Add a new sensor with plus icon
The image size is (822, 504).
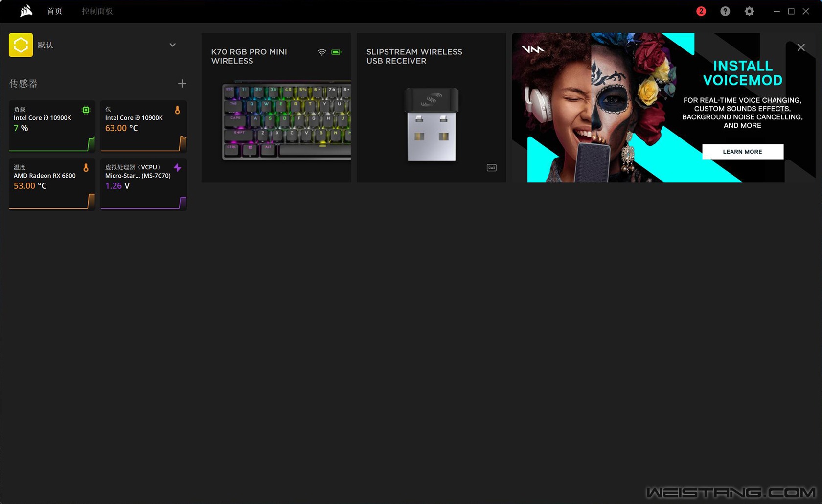[x=182, y=84]
